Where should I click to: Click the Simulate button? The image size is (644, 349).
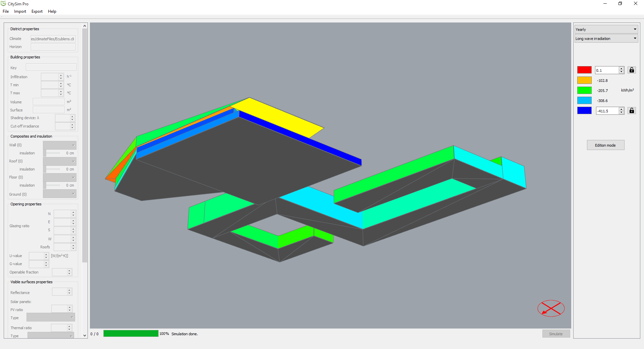click(x=556, y=334)
